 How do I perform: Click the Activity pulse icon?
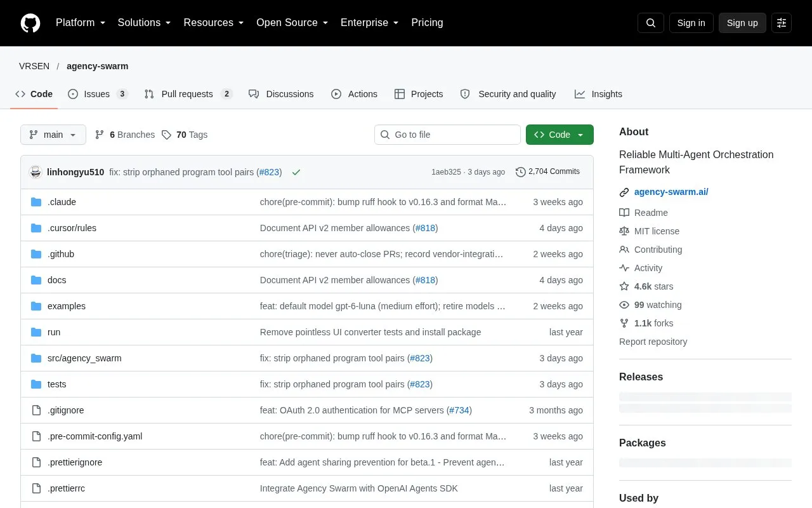pyautogui.click(x=624, y=268)
